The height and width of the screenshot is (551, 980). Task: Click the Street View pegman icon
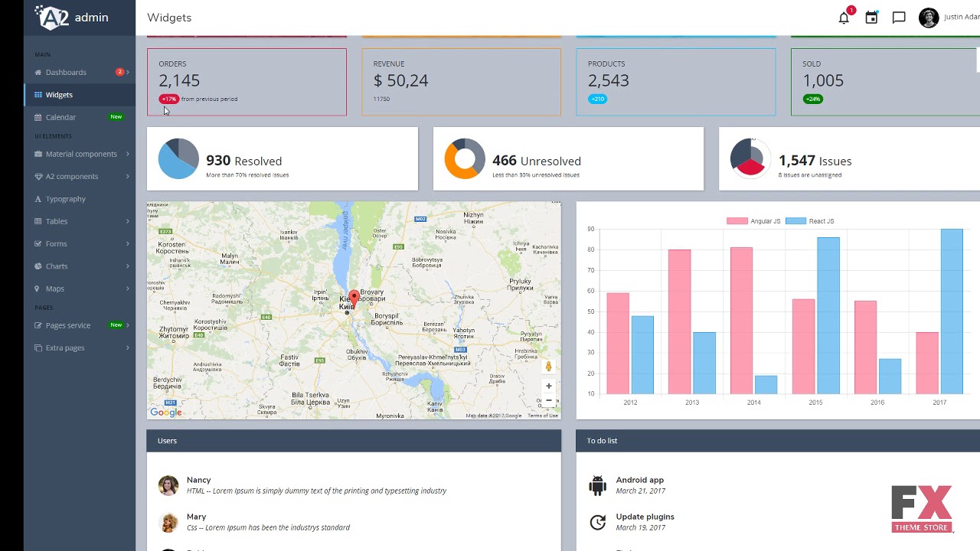click(x=548, y=367)
